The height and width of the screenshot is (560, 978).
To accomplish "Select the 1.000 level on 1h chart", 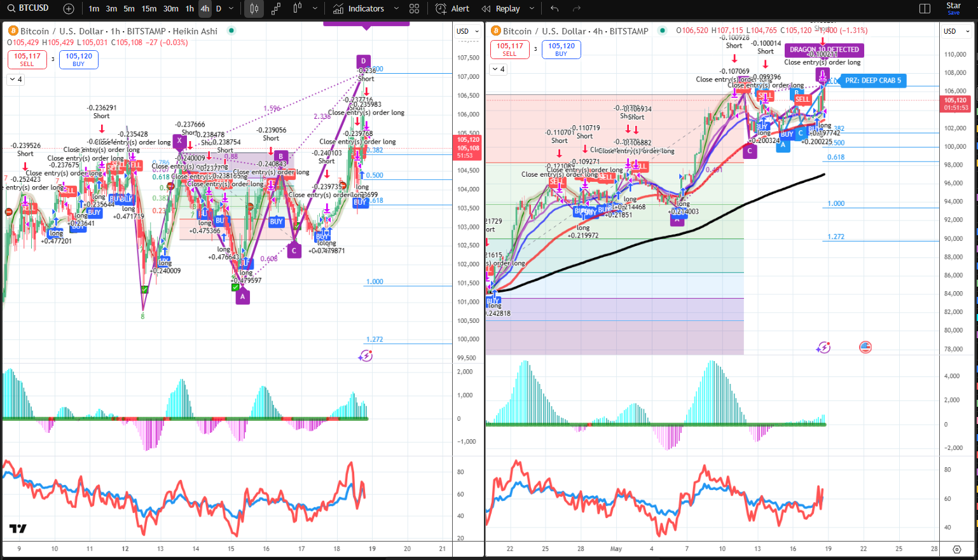I will point(375,282).
